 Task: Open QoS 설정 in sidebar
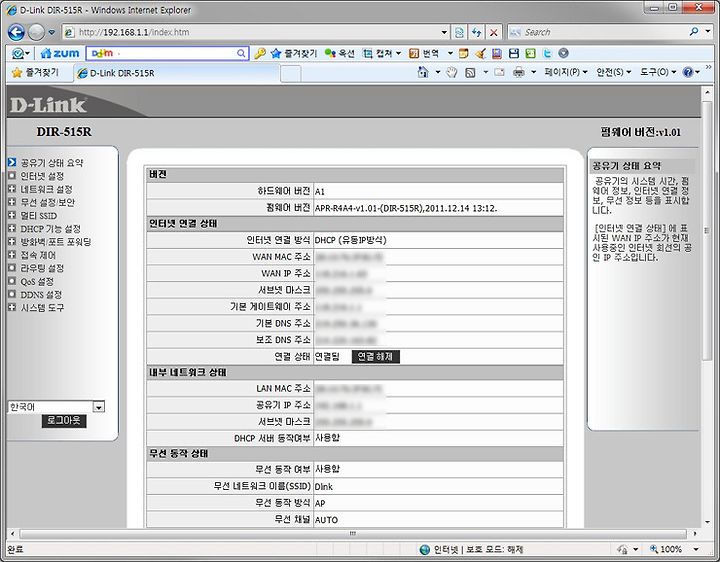[x=37, y=281]
